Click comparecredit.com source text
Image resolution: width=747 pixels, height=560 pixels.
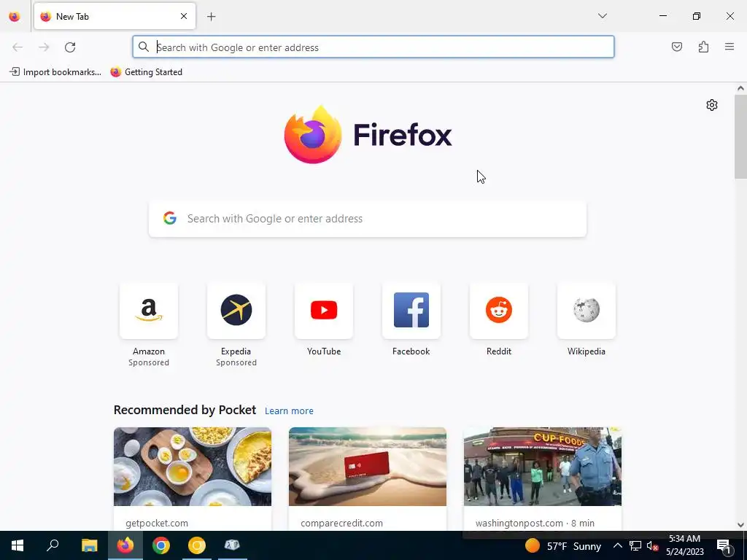pyautogui.click(x=341, y=523)
